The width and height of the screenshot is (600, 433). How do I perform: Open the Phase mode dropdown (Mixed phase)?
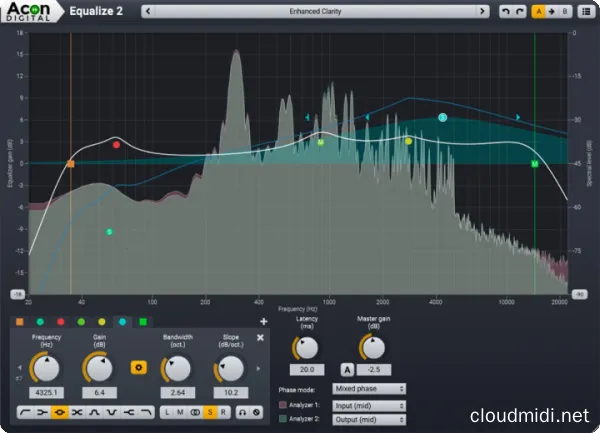[x=369, y=389]
